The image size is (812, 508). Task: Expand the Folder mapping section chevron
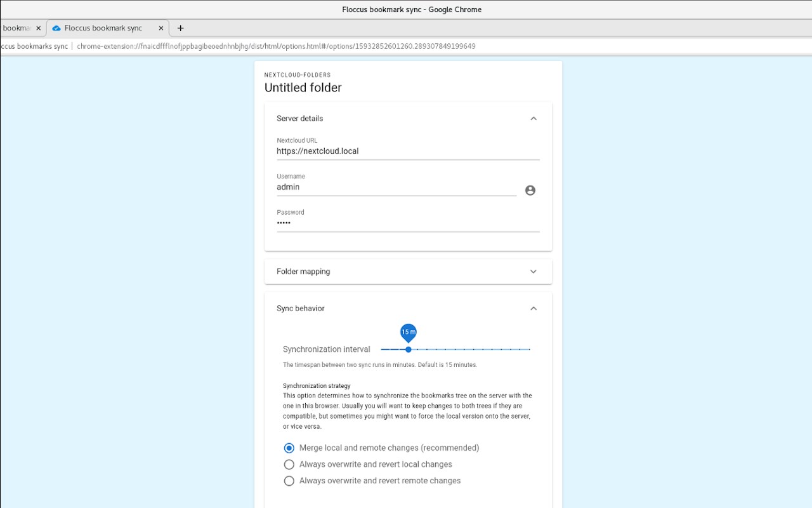point(534,271)
